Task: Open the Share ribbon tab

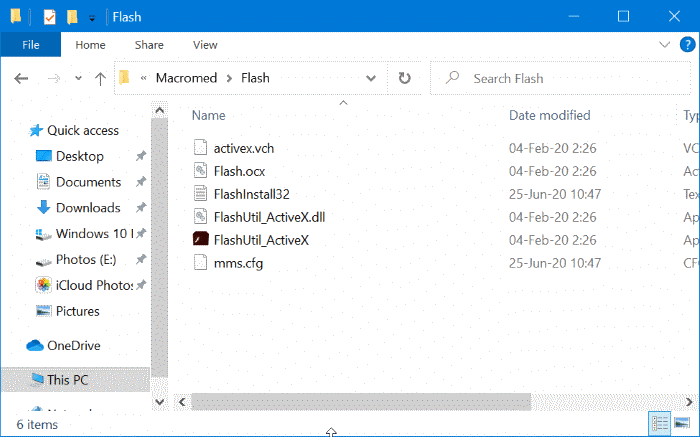Action: coord(149,45)
